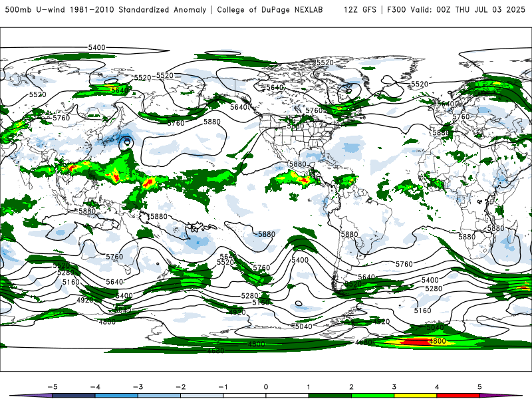Click the "F300 Valid: 00Z THU JUL 03 2025" text
This screenshot has height=399, width=532.
(456, 10)
